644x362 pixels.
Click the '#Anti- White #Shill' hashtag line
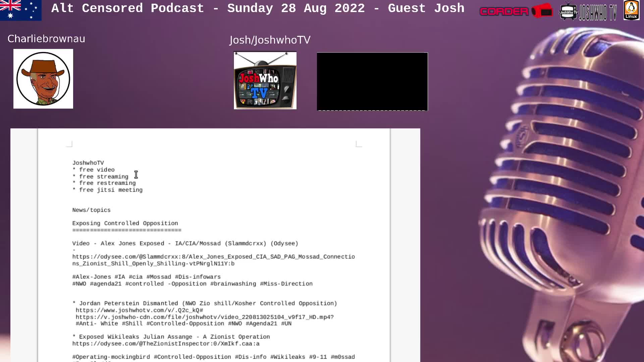point(183,324)
